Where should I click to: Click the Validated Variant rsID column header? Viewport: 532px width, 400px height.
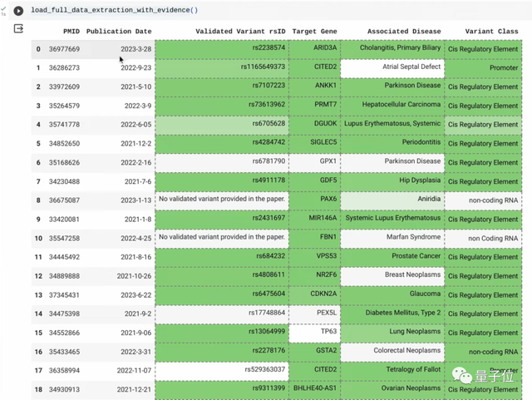pos(240,32)
